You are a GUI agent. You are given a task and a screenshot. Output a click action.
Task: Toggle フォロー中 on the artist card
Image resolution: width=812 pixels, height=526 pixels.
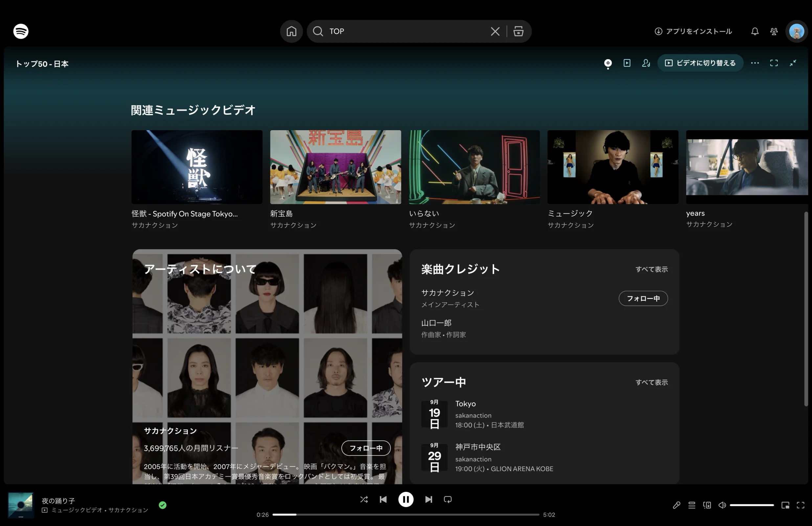tap(366, 448)
